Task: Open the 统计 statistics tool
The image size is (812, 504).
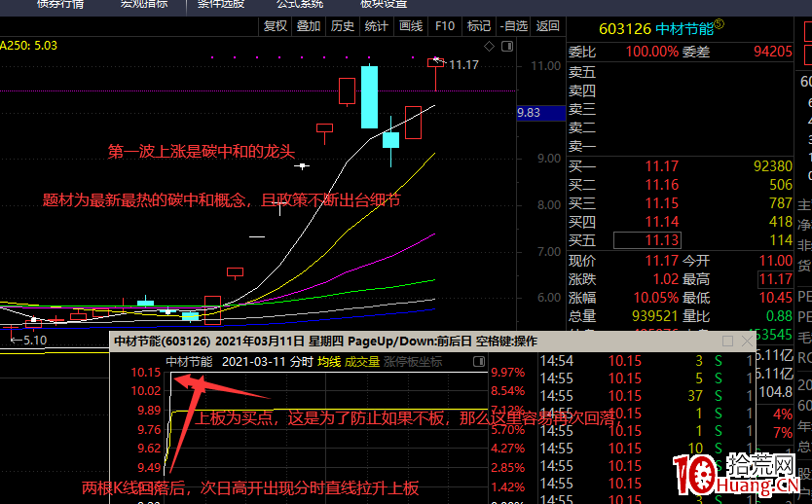Action: pos(376,26)
